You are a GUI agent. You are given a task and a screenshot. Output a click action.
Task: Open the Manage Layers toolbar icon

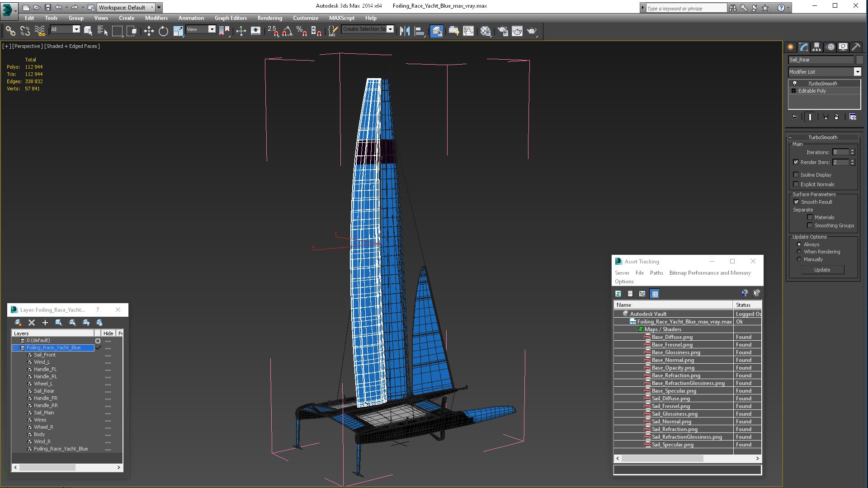[436, 31]
